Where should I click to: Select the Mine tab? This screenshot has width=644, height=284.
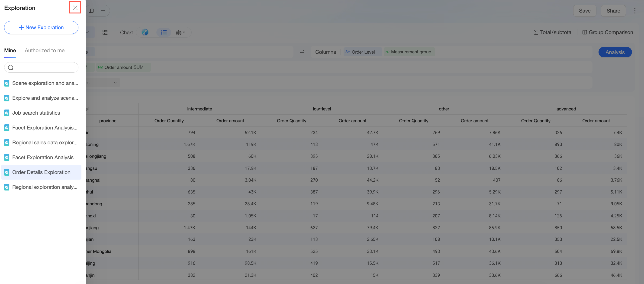tap(10, 50)
